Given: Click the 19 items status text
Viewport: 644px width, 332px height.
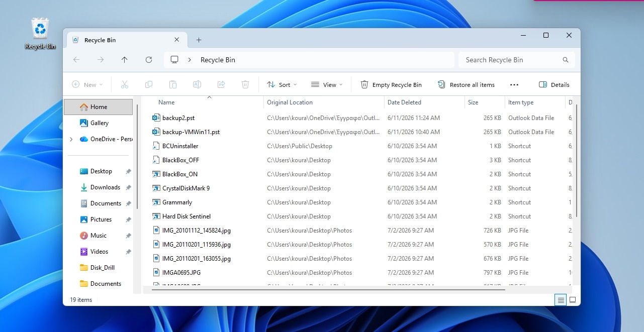Looking at the screenshot, I should [81, 300].
